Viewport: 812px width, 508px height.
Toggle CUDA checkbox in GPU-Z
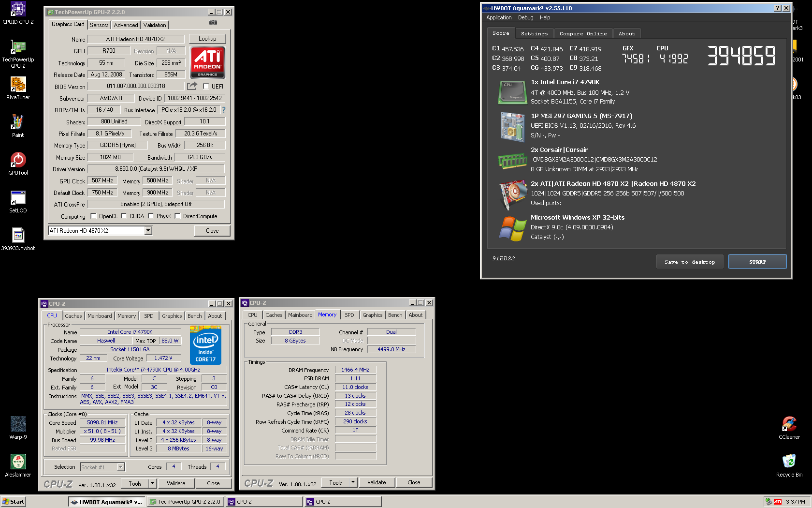pos(124,216)
